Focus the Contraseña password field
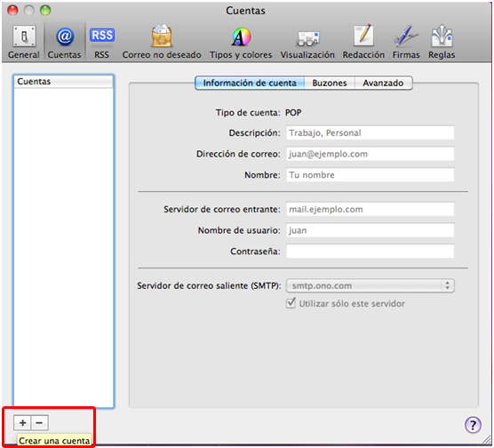Viewport: 494px width, 448px height. click(370, 252)
